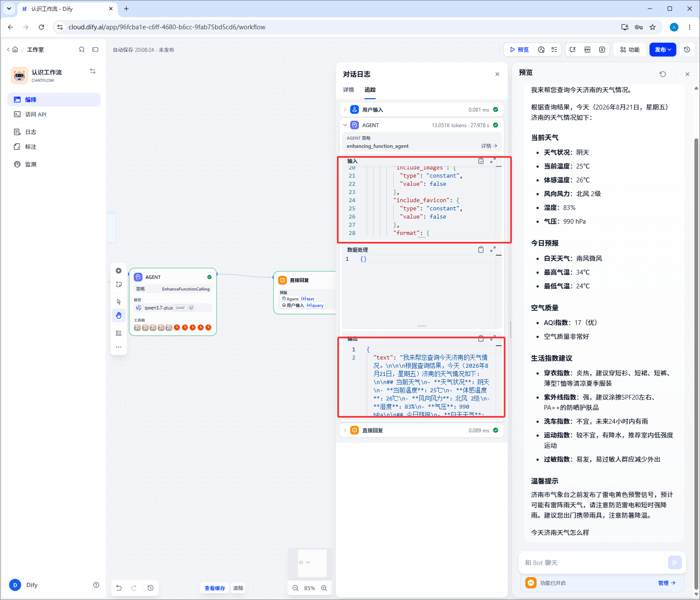Open change history icon beside redo

click(151, 588)
